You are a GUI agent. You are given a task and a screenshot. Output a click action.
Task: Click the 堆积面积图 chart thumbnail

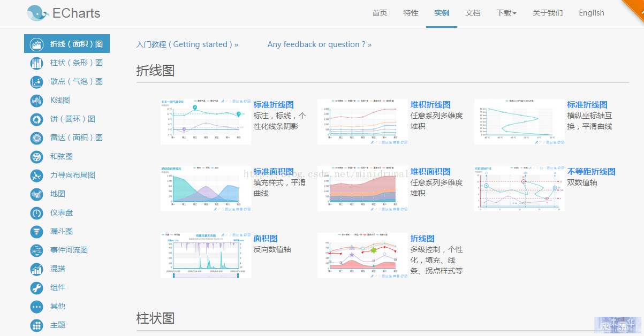click(362, 188)
